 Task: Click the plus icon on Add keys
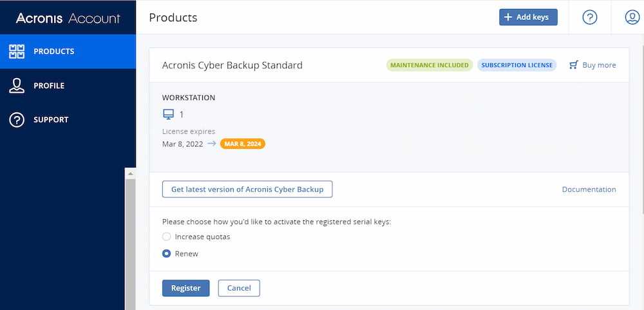(x=508, y=17)
